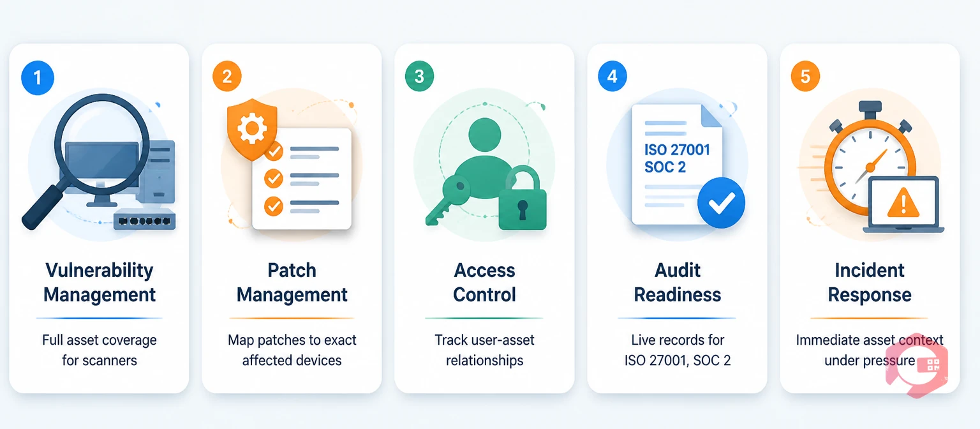Screen dimensions: 980x429
Task: Click "Full asset coverage for scanners" text
Action: (100, 350)
